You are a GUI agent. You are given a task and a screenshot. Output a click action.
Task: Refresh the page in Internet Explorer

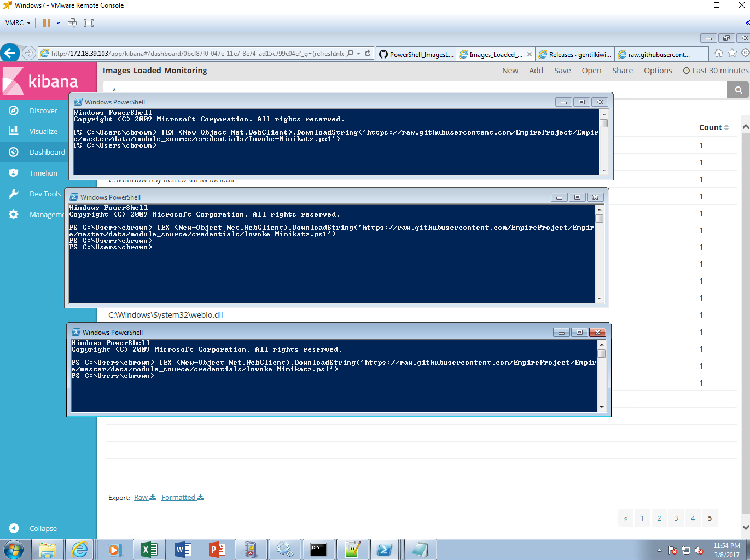(368, 54)
